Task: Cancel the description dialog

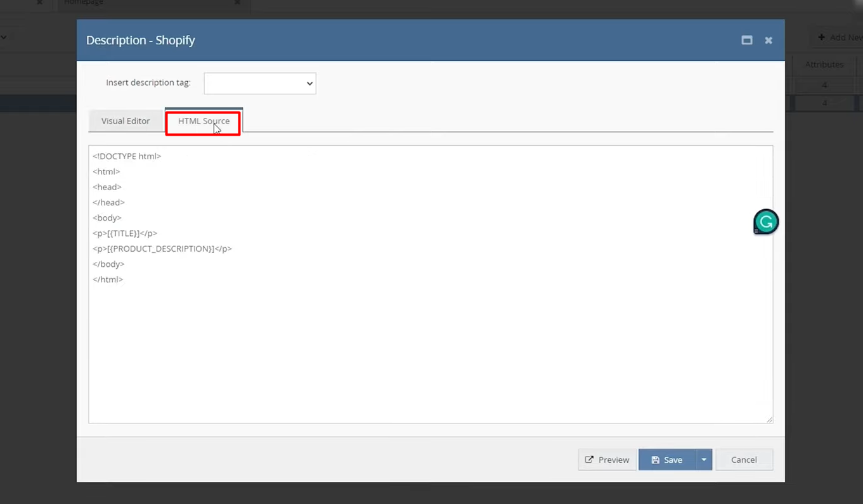Action: (744, 460)
